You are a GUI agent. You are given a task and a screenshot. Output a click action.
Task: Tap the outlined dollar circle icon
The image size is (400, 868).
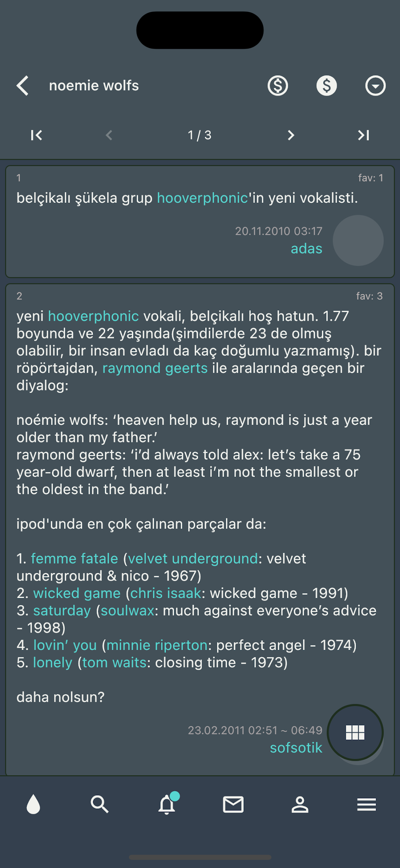278,86
